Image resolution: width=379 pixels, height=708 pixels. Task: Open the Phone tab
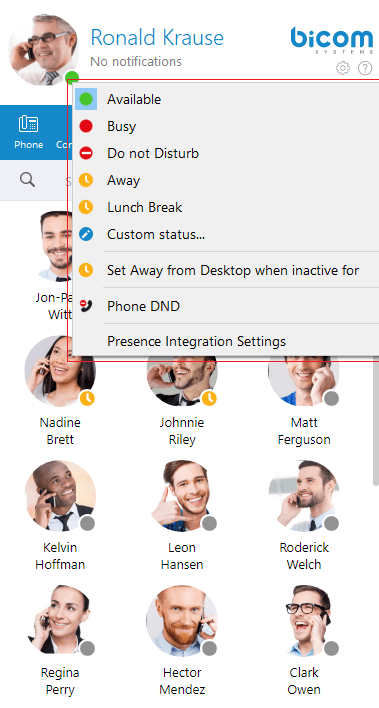(28, 132)
